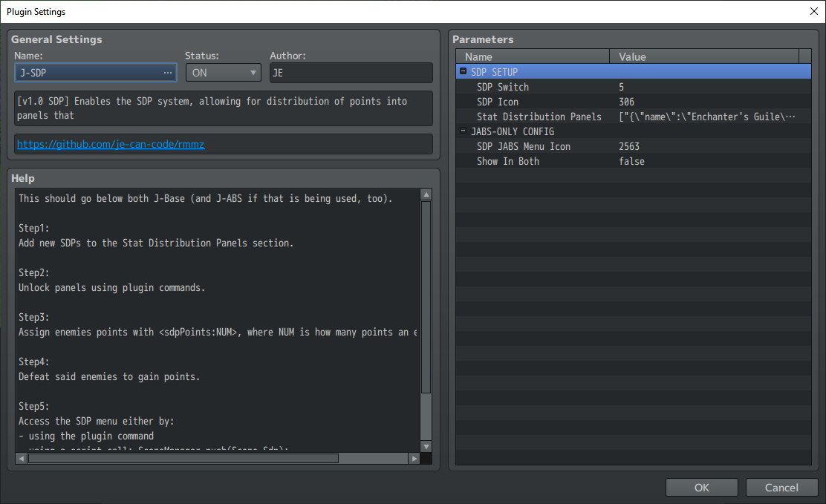
Task: Click the Help horizontal scroll left arrow
Action: coord(21,459)
